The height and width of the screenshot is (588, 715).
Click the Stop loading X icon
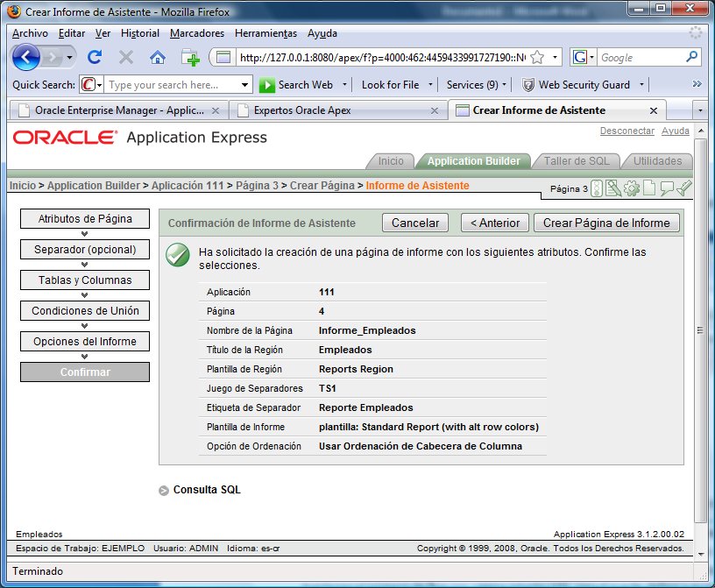click(x=126, y=58)
